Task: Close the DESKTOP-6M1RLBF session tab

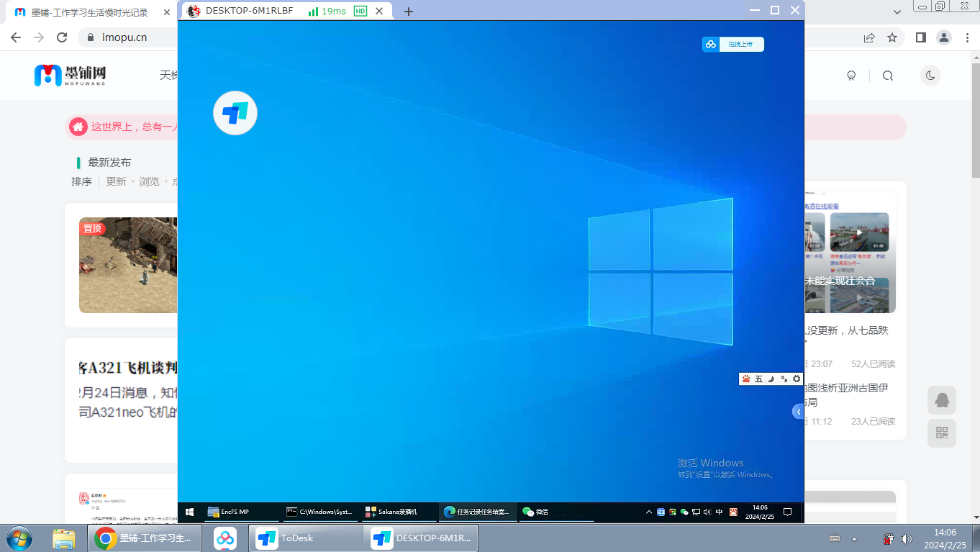Action: pos(379,11)
